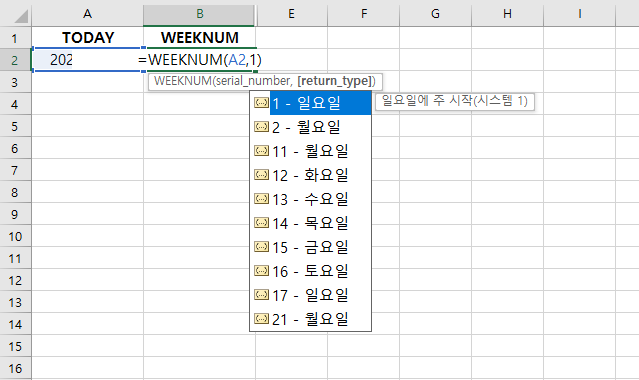
Task: Select row 16 header
Action: [x=15, y=369]
